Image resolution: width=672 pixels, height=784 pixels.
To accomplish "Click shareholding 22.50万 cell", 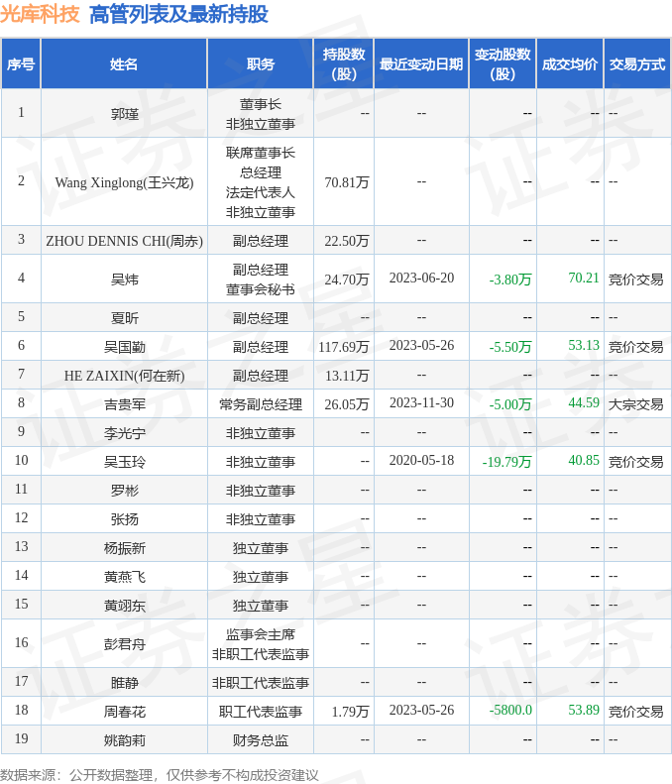I will point(347,241).
